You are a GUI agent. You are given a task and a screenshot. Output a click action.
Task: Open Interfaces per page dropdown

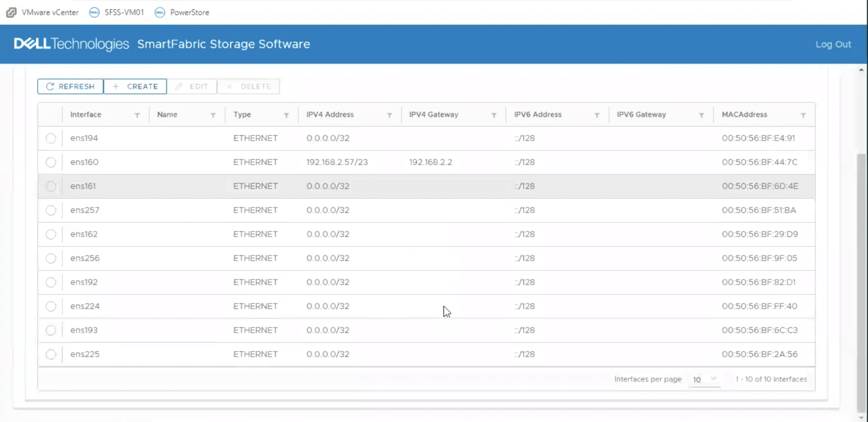click(704, 379)
